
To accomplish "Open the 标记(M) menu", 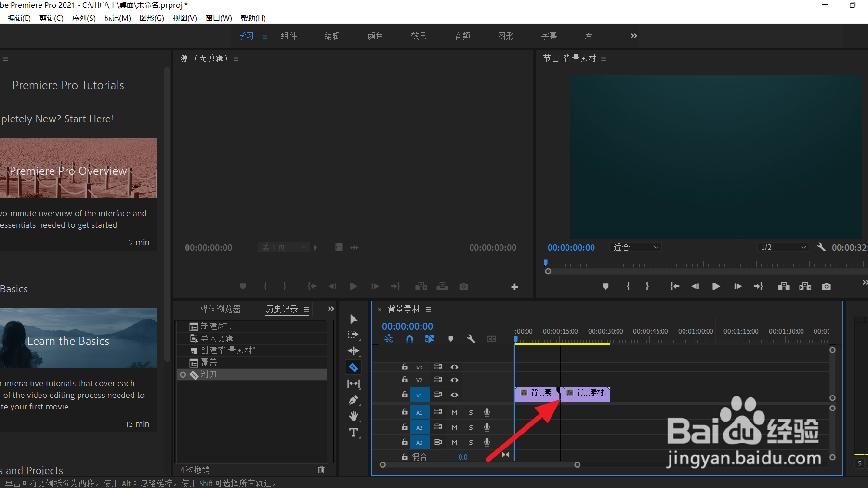I will (118, 18).
